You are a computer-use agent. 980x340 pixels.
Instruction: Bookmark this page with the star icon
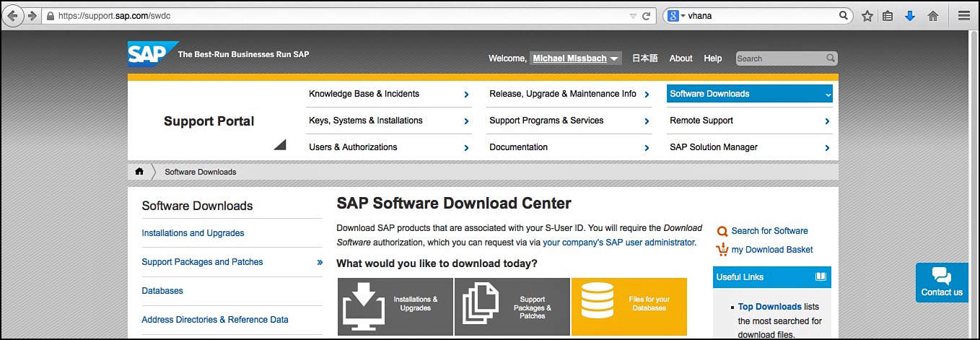[867, 15]
